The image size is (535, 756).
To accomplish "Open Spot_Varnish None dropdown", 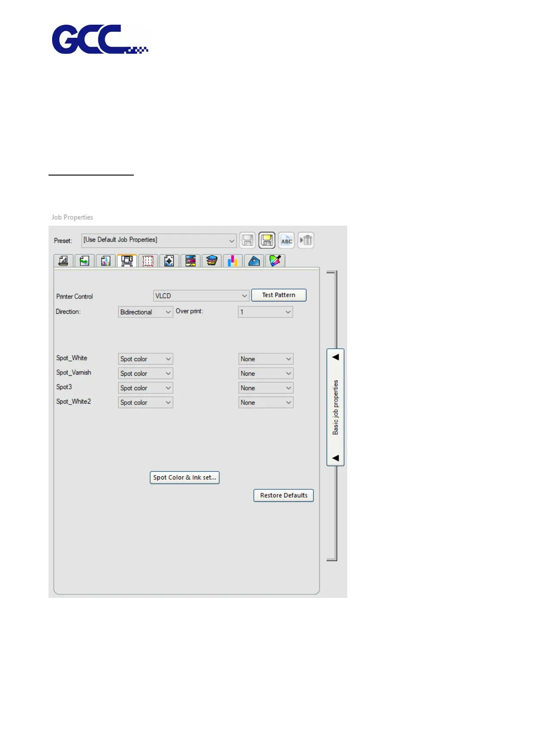I will [266, 374].
